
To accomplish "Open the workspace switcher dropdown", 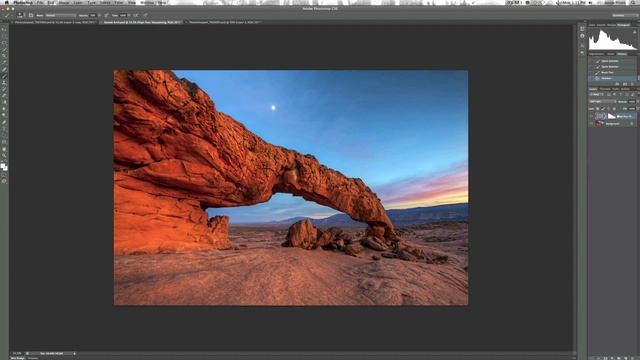I will pyautogui.click(x=624, y=15).
